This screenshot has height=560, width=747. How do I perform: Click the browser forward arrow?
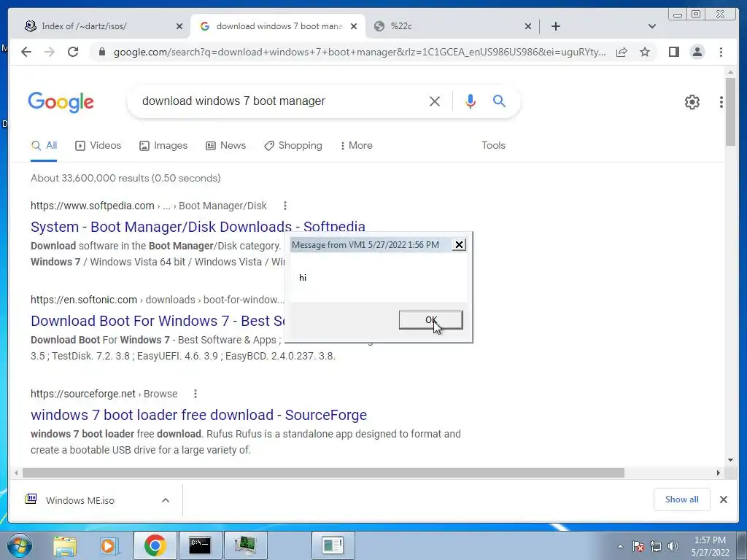(x=49, y=52)
